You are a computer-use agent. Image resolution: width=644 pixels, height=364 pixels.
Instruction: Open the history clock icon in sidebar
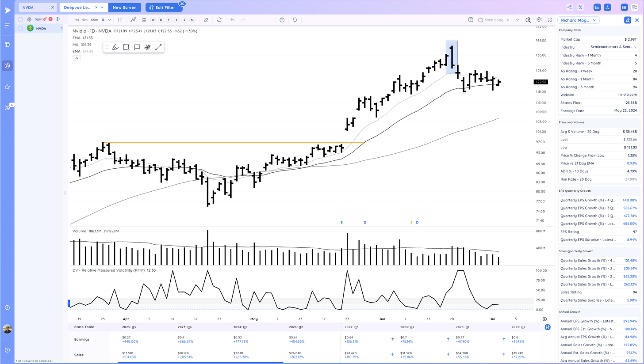tap(7, 307)
